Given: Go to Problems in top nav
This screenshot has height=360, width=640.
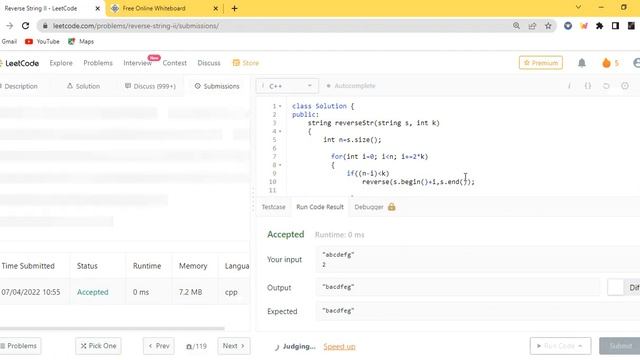Looking at the screenshot, I should pyautogui.click(x=98, y=63).
